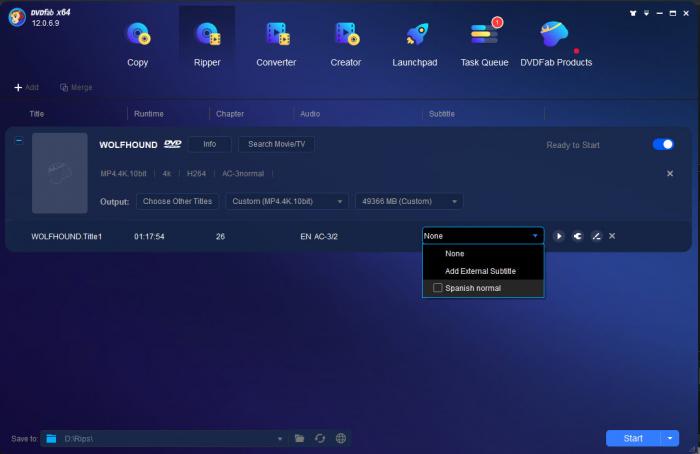This screenshot has height=454, width=700.
Task: Open the Launchpad
Action: coord(415,45)
